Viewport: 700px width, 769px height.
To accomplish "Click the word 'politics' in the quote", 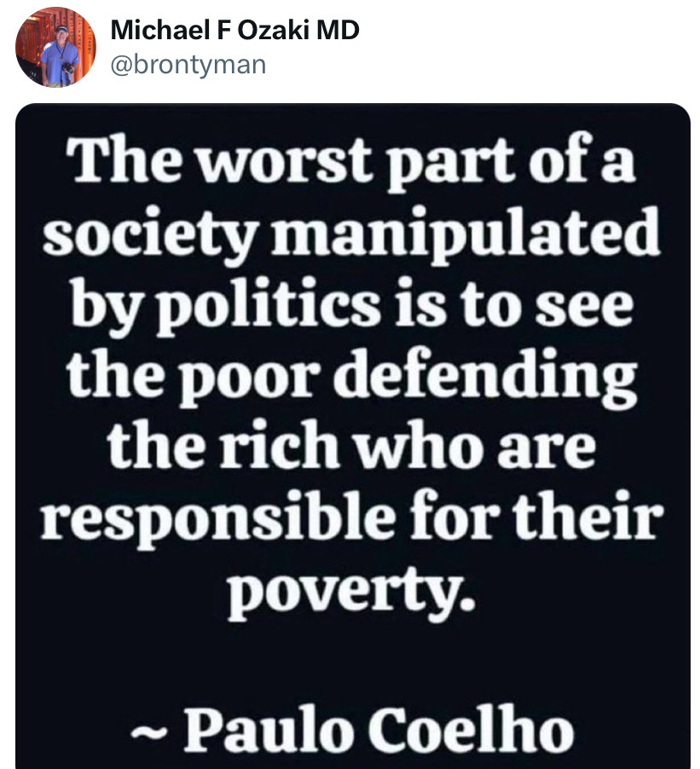I will tap(269, 307).
